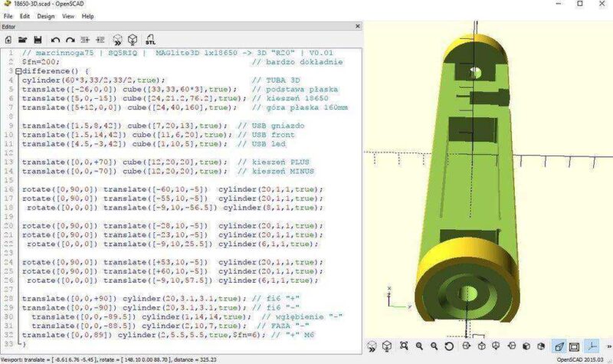Open the Help menu
This screenshot has width=613, height=364.
click(x=87, y=16)
